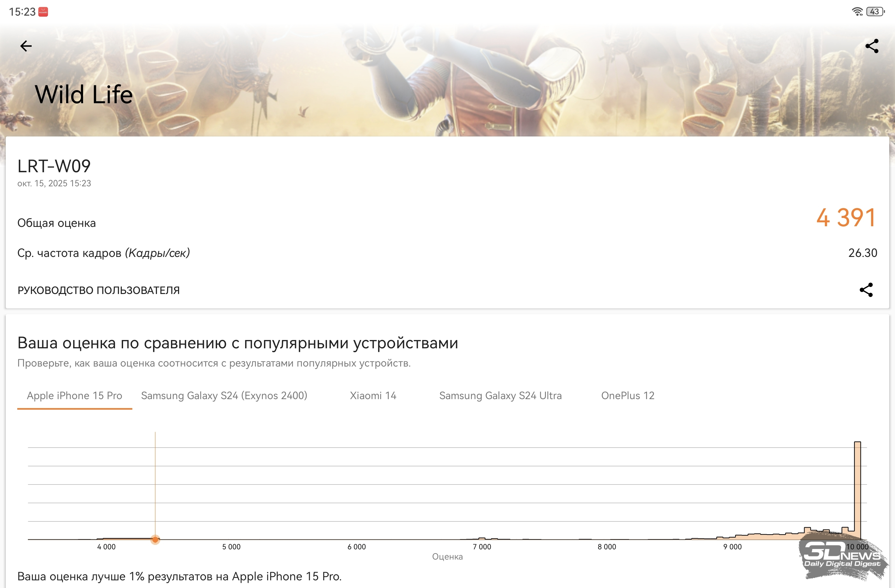Tap the Huawei notification icon in status bar
Screen dimensions: 895x588
(43, 12)
